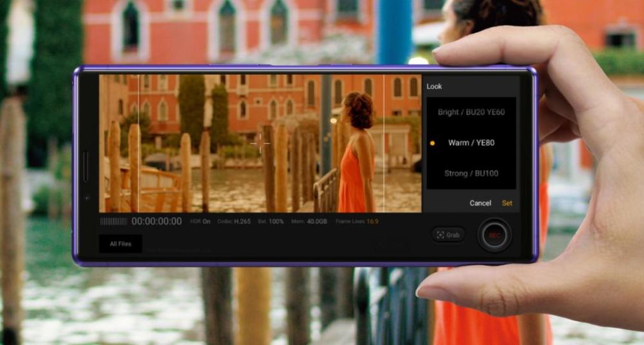Tap the 00:00:00:00 timecode display

click(x=156, y=221)
